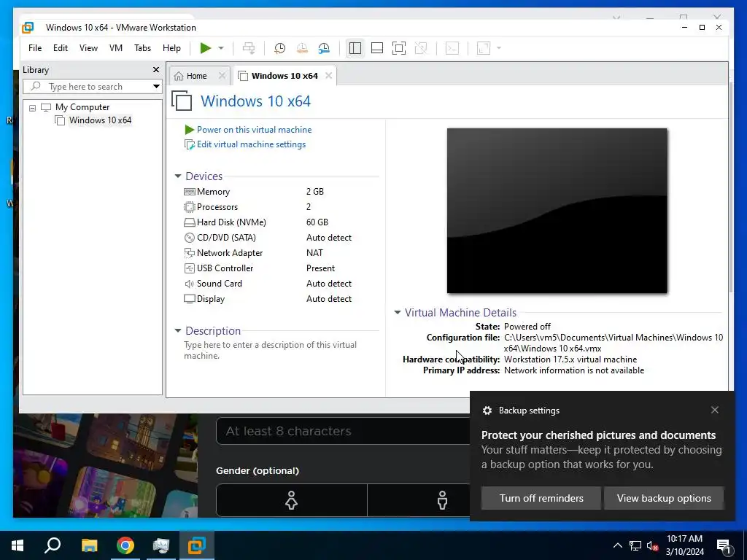
Task: Toggle the thumbnail bar view icon
Action: click(377, 48)
